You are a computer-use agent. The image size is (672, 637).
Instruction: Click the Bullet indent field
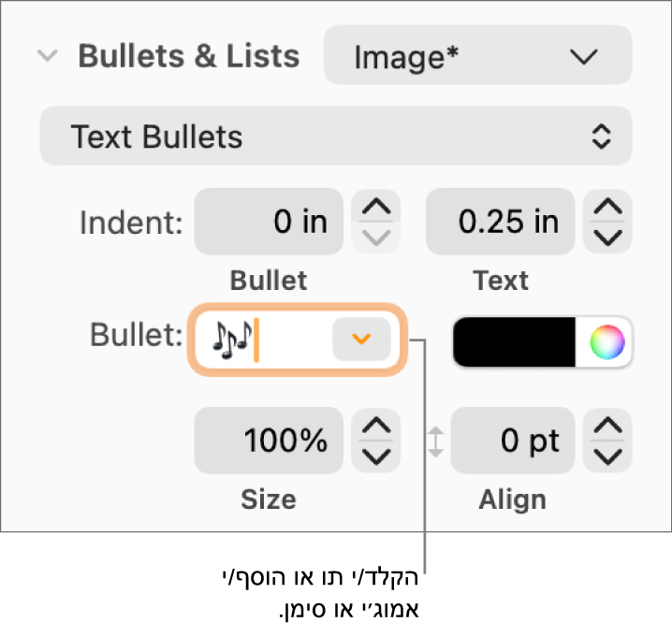pos(269,222)
